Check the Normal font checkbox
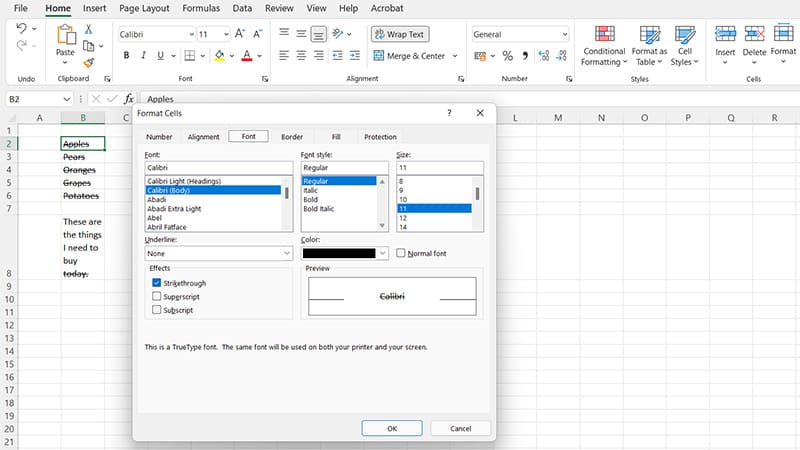Image resolution: width=800 pixels, height=450 pixels. click(x=401, y=253)
